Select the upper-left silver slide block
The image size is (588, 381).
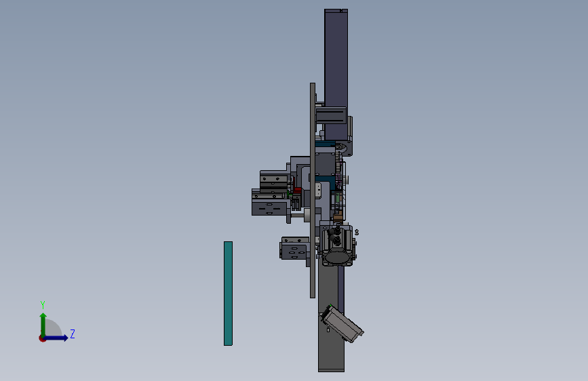(x=275, y=180)
